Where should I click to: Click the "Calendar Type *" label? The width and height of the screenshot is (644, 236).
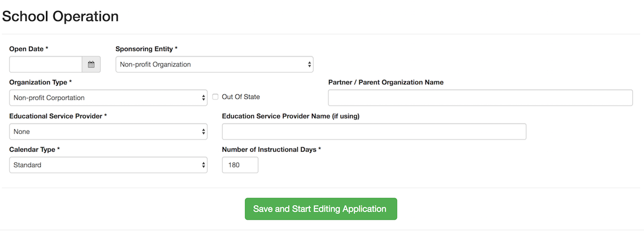point(34,149)
